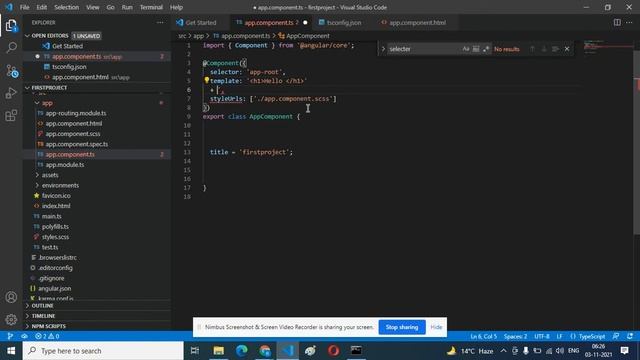This screenshot has width=640, height=360.
Task: Expand the environments folder
Action: point(37,185)
